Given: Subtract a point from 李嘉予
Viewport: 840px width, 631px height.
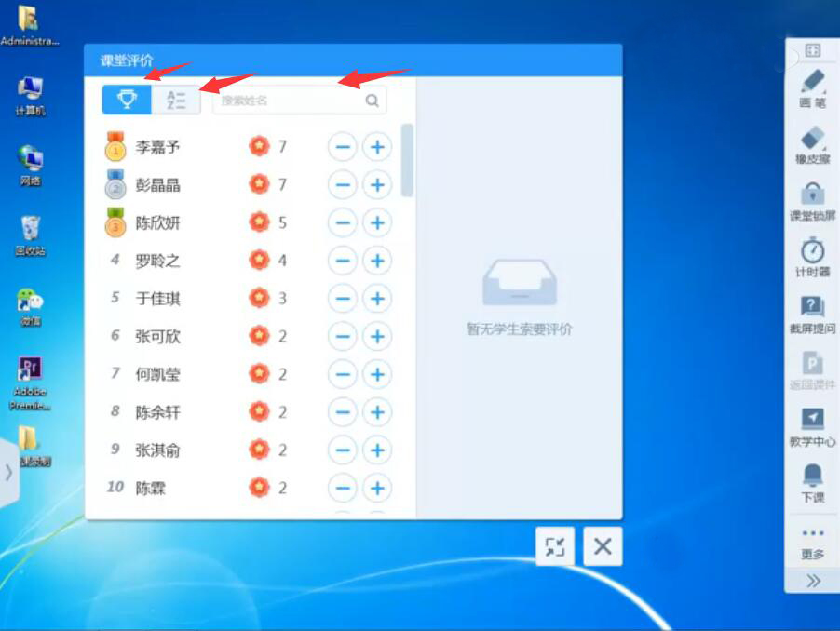Looking at the screenshot, I should pos(343,147).
